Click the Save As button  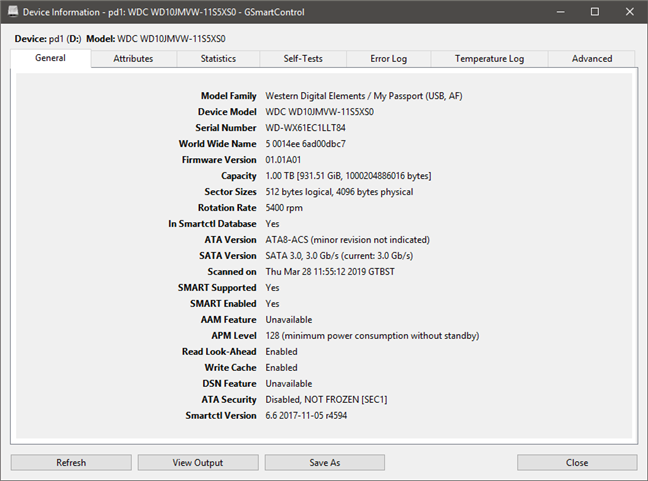324,463
